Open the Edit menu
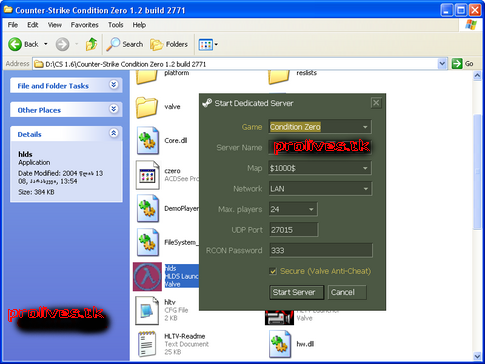The image size is (485, 364). tap(33, 25)
